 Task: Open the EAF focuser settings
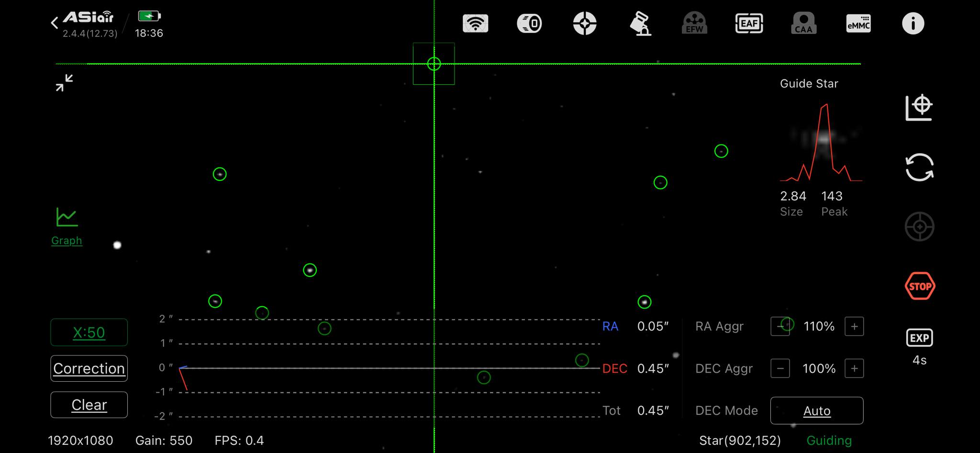[749, 23]
